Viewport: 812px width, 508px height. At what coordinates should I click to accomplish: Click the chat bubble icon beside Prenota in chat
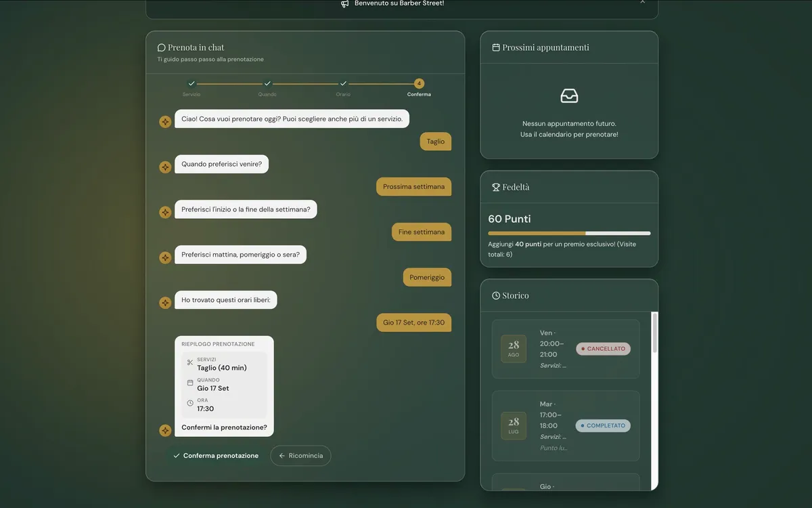click(x=162, y=47)
